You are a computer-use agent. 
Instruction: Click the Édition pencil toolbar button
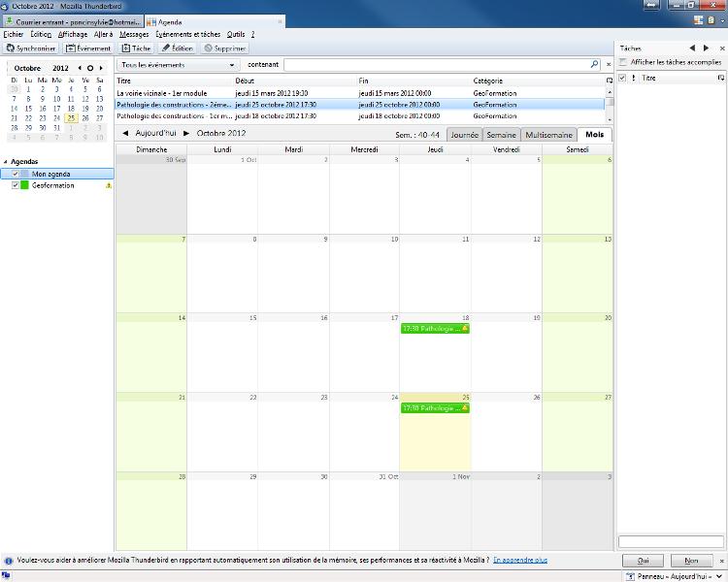177,48
